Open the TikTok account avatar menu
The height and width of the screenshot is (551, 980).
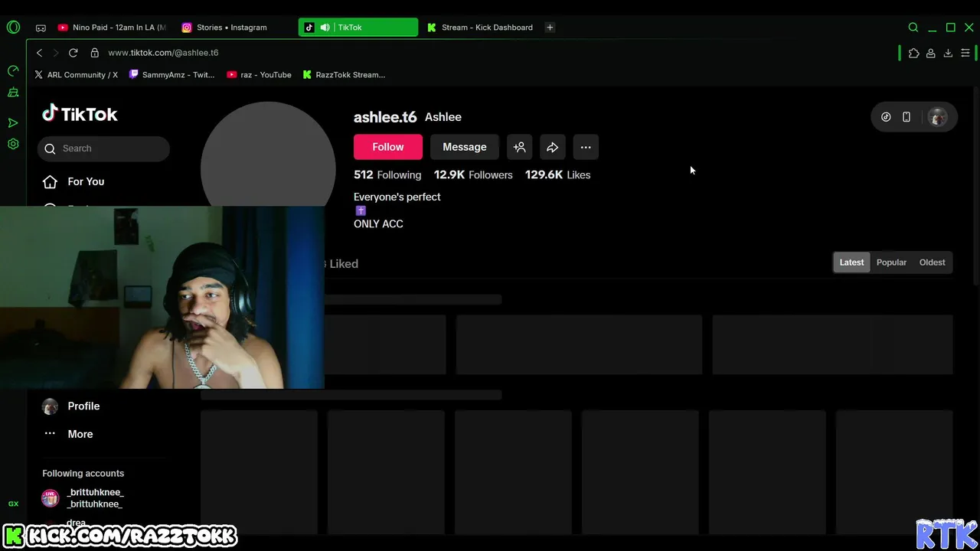pos(937,117)
